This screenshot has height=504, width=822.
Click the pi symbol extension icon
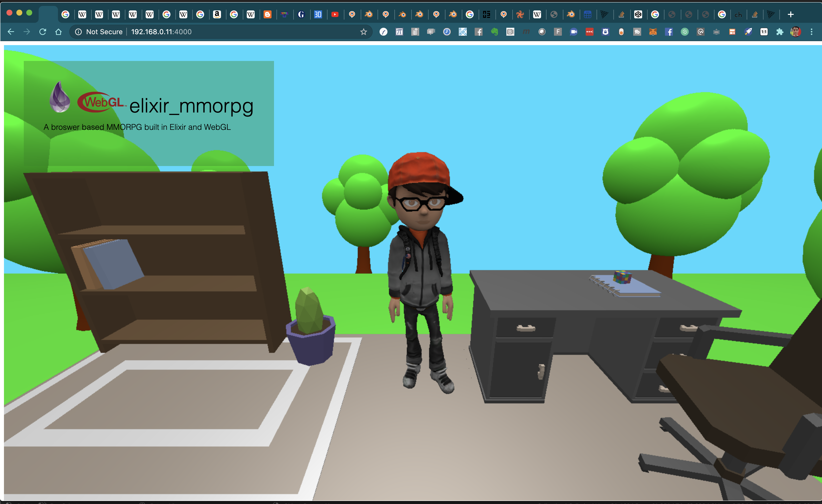coord(399,32)
